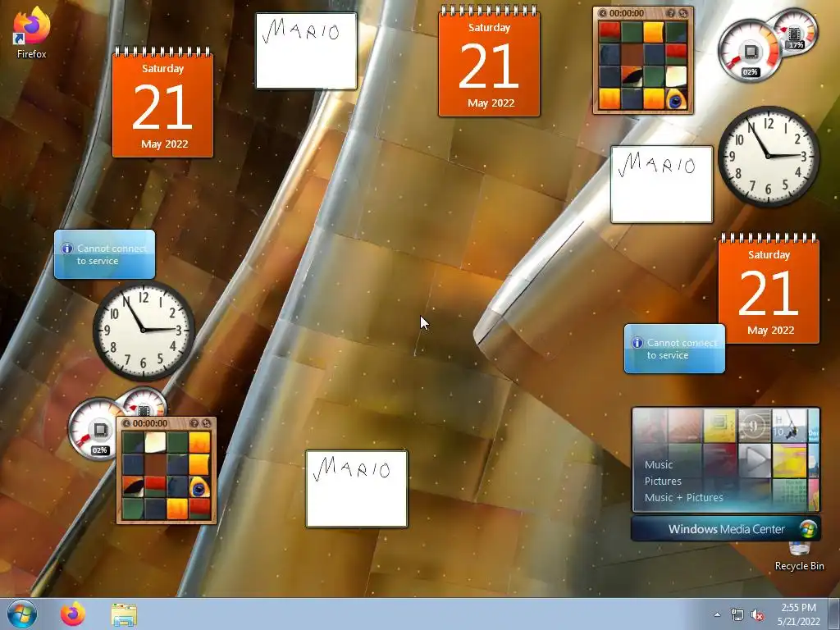Image resolution: width=840 pixels, height=630 pixels.
Task: Shuffle the puzzle next to the calendar
Action: pyautogui.click(x=683, y=13)
